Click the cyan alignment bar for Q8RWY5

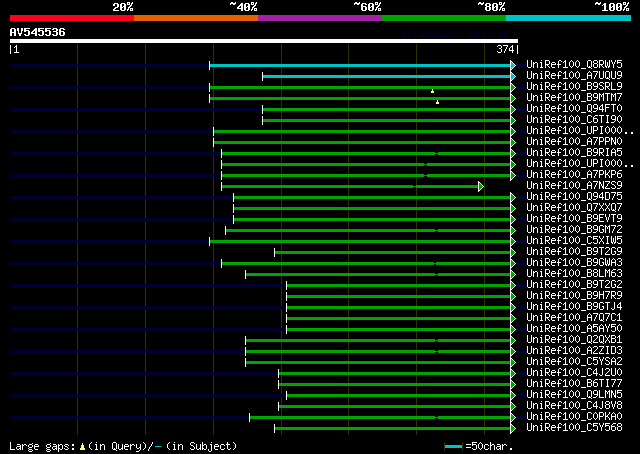tap(360, 65)
